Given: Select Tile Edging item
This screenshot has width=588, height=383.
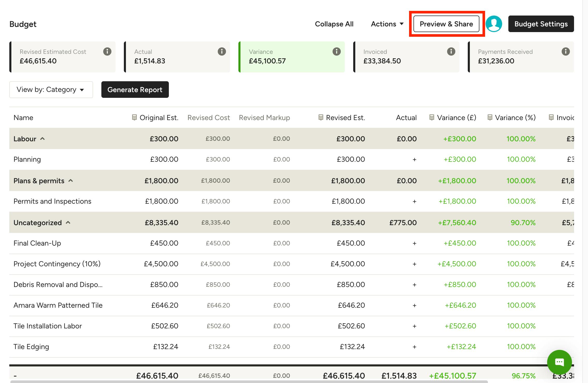Looking at the screenshot, I should click(x=31, y=347).
